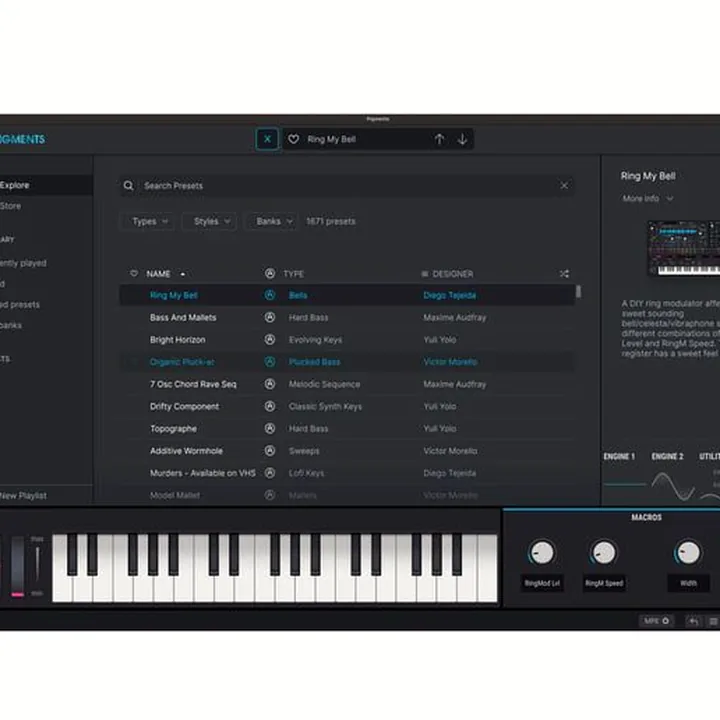Click the Plucked Bass type cell
The image size is (720, 720).
(x=315, y=362)
